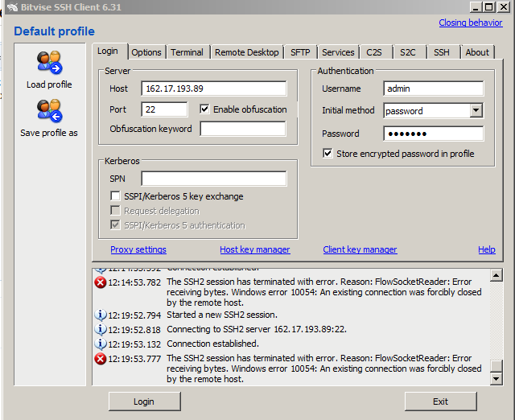
Task: Click 'Started a new SSH2 session.' log text
Action: click(x=222, y=315)
